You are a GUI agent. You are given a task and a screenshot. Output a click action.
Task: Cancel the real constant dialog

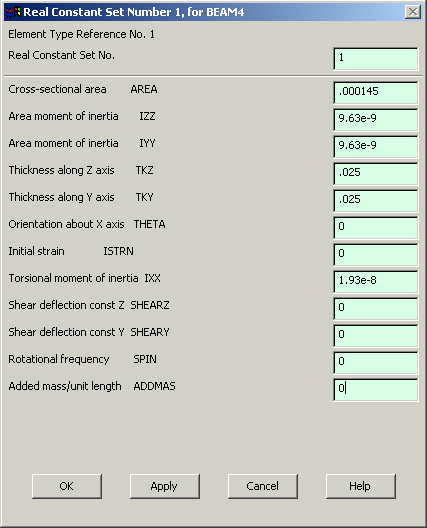click(x=263, y=486)
